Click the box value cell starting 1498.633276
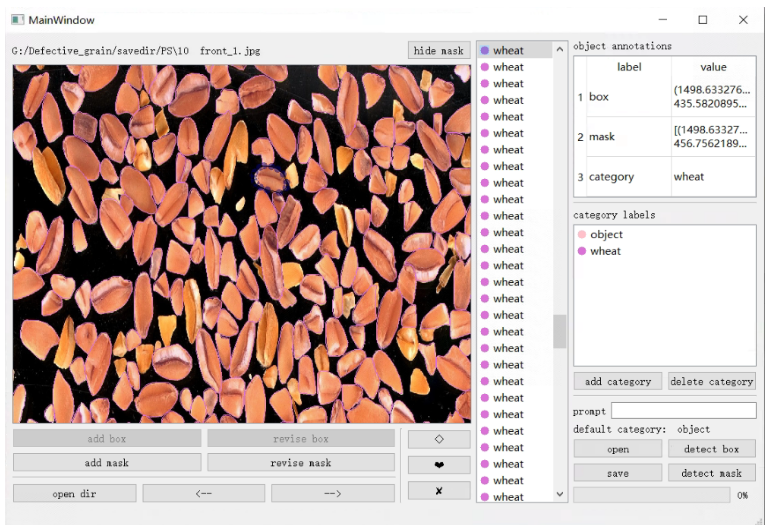771x532 pixels. (x=713, y=97)
